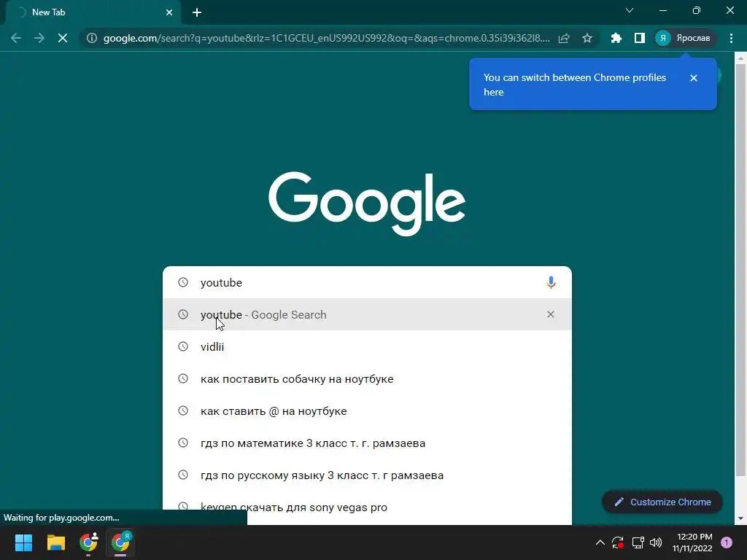This screenshot has width=747, height=560.
Task: Close the New Tab tab
Action: pos(169,12)
